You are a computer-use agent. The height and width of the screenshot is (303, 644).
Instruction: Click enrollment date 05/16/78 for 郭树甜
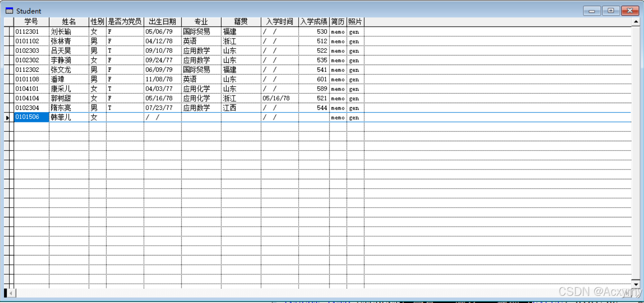point(279,98)
